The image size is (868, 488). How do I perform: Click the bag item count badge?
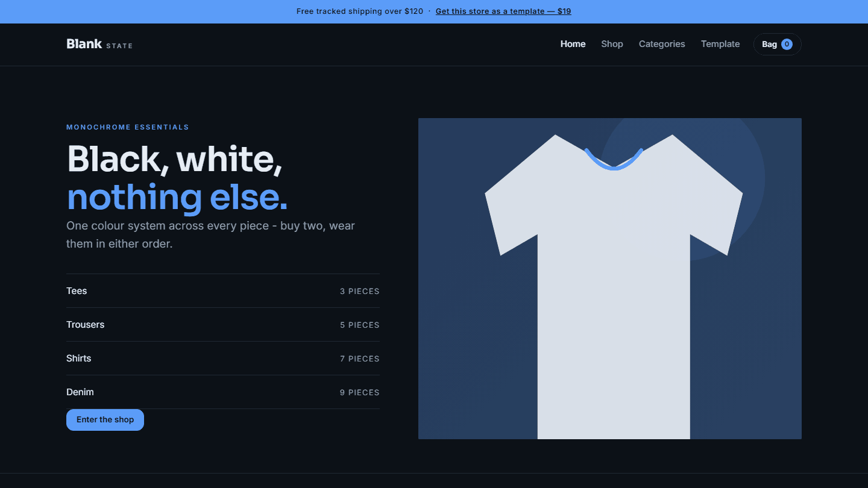(x=787, y=44)
